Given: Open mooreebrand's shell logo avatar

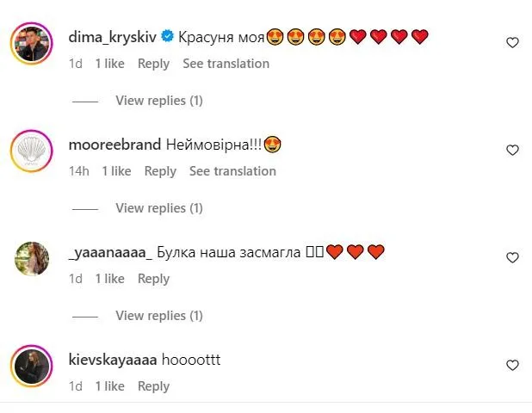Looking at the screenshot, I should pos(32,151).
